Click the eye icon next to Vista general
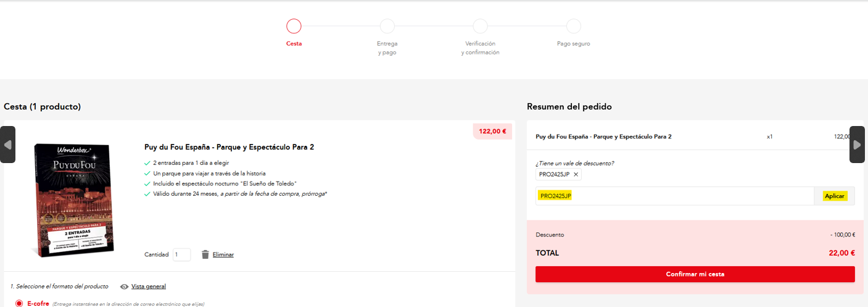 point(125,287)
